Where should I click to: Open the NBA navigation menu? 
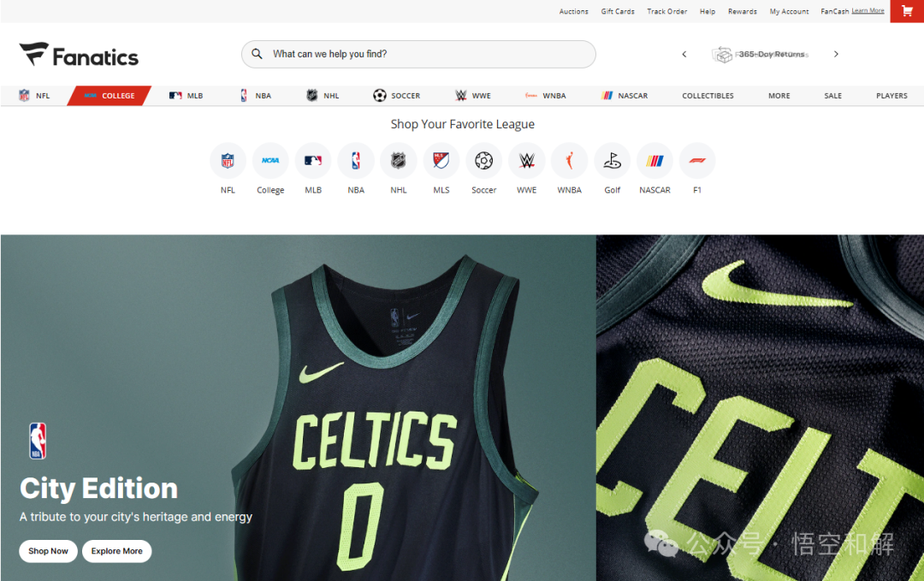pyautogui.click(x=256, y=96)
